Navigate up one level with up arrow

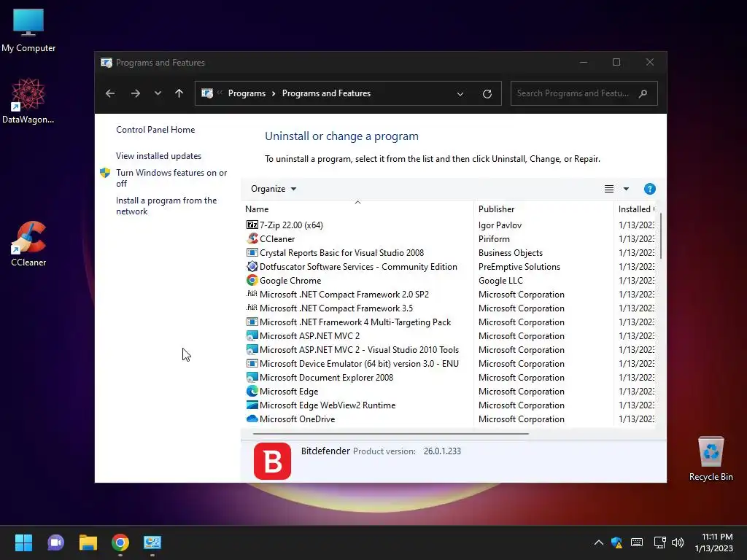[x=179, y=93]
